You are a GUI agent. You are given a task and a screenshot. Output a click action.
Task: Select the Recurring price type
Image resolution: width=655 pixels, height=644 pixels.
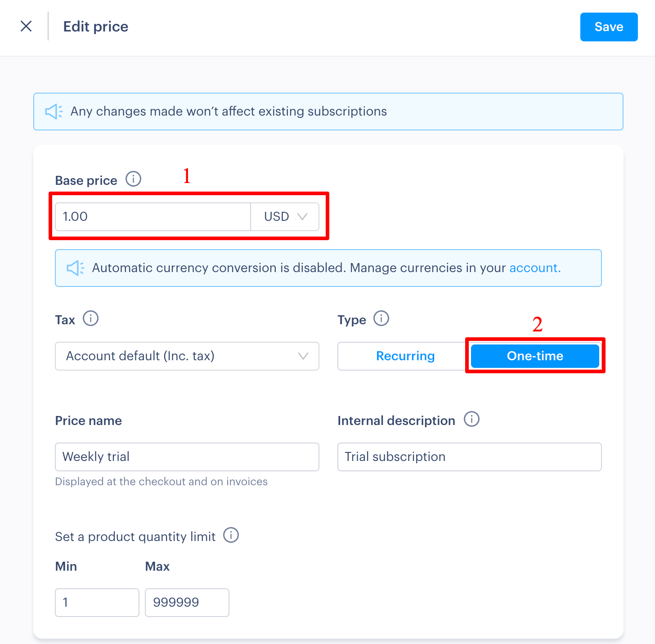(x=405, y=356)
